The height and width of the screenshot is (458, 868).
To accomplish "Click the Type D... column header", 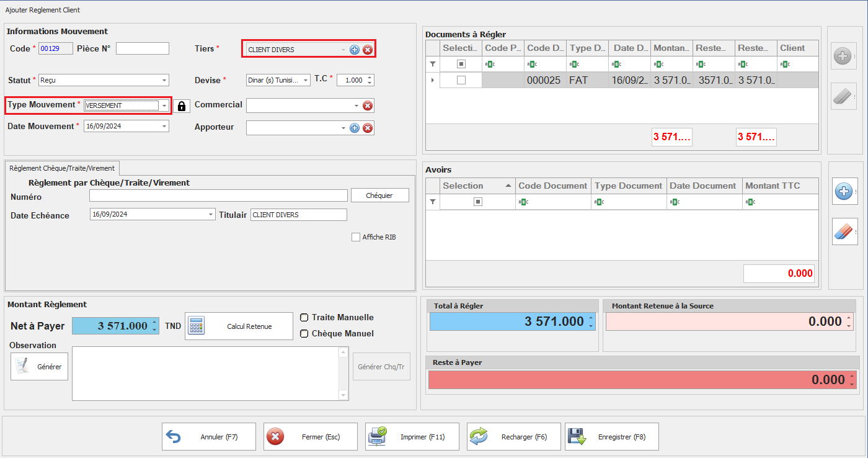I will tap(587, 48).
